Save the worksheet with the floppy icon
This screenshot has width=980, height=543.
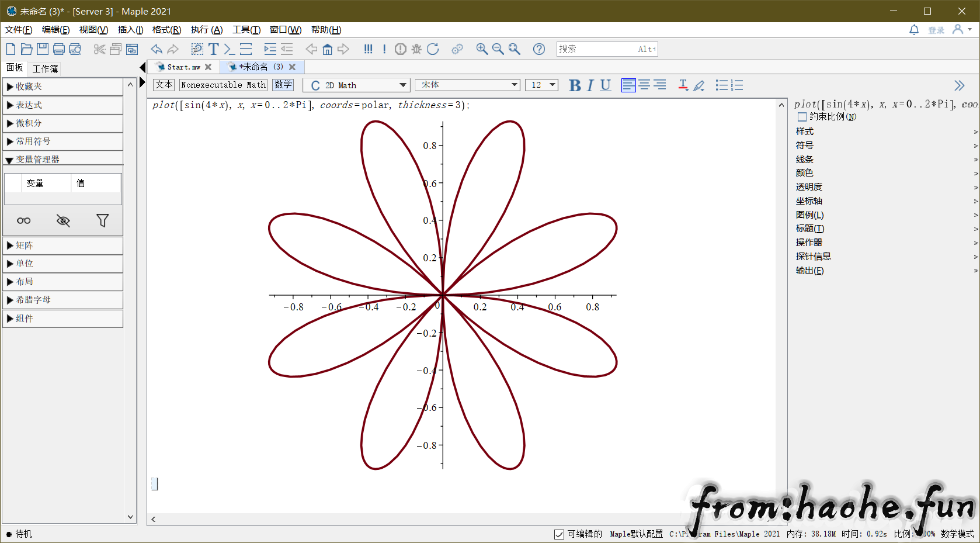pos(43,49)
